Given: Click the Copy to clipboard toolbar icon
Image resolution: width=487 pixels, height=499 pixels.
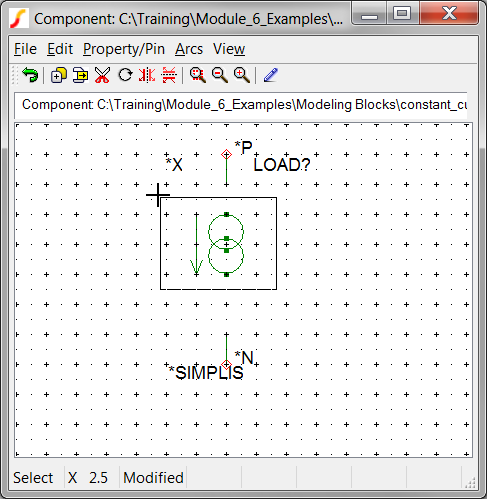Looking at the screenshot, I should 80,75.
